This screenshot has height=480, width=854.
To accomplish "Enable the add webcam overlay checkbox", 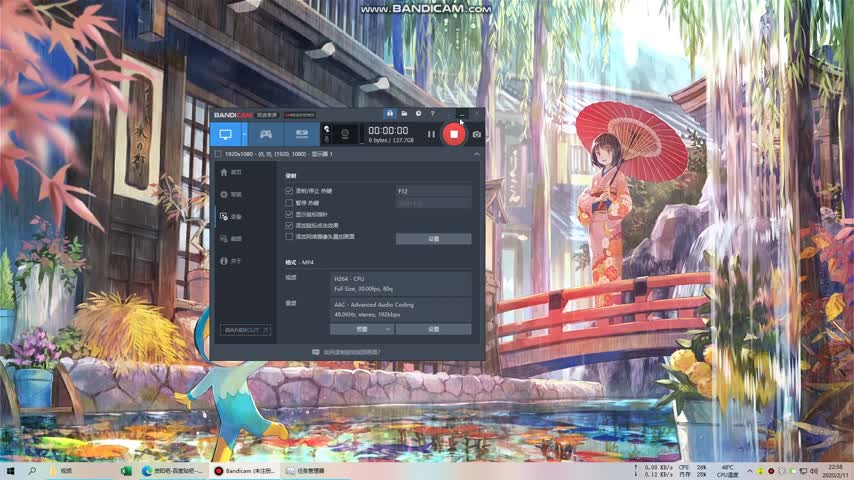I will pyautogui.click(x=289, y=236).
